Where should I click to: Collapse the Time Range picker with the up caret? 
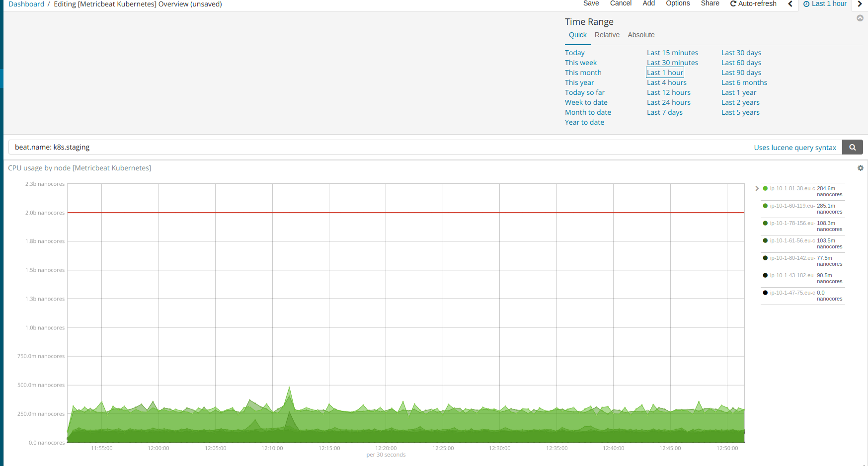(x=860, y=18)
